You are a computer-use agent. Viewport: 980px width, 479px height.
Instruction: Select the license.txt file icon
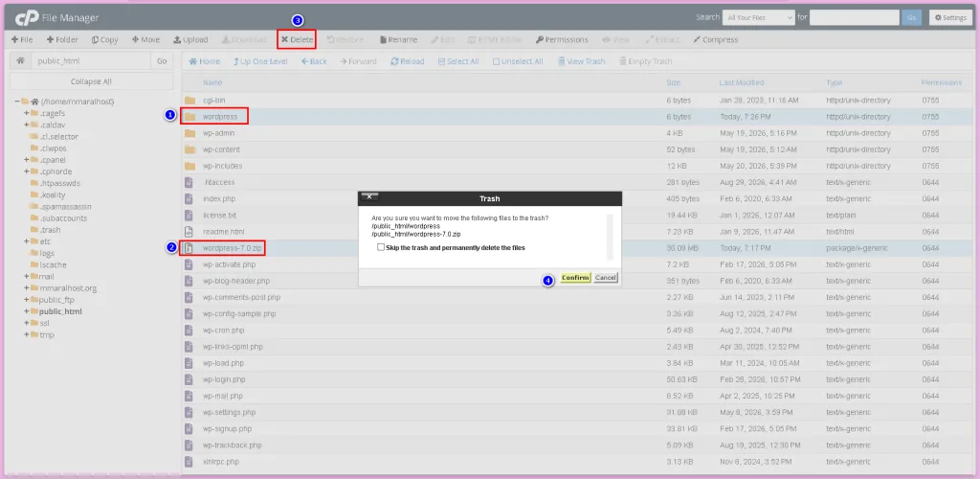(189, 216)
